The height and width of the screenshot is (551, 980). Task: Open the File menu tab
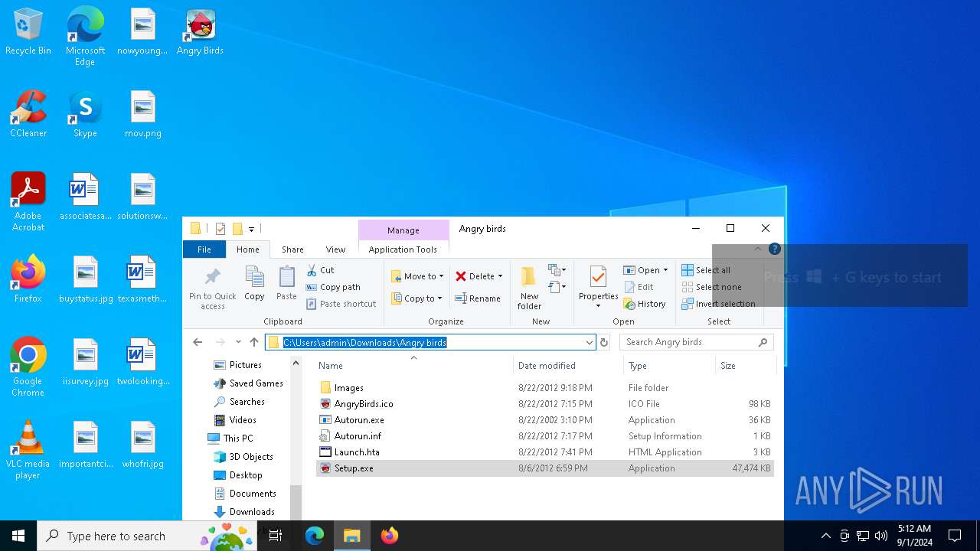click(204, 249)
